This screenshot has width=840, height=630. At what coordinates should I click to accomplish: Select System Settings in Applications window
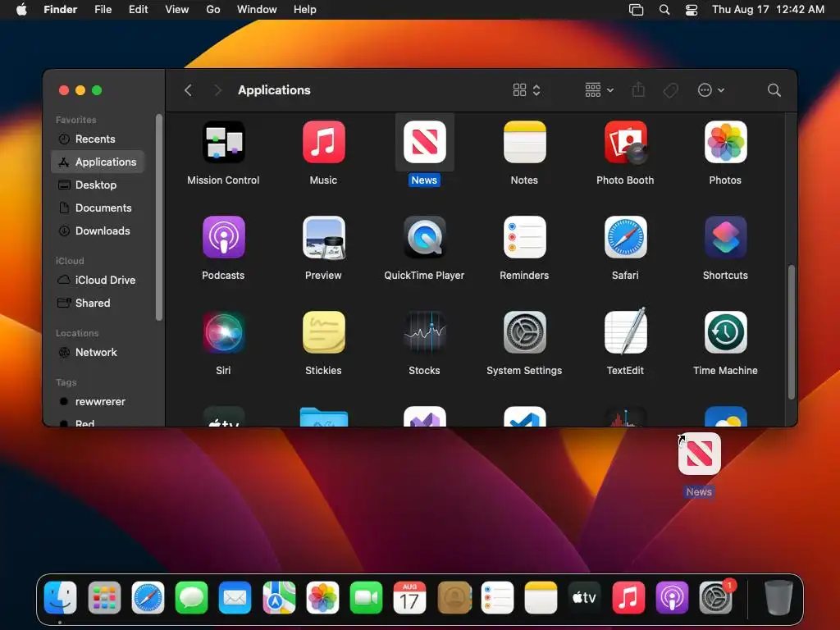(x=524, y=332)
